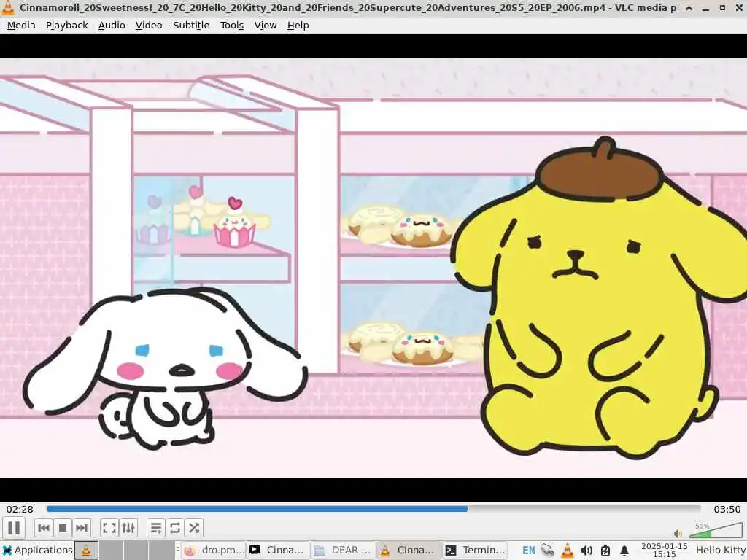Open the Help menu
Viewport: 747px width, 560px height.
point(298,26)
